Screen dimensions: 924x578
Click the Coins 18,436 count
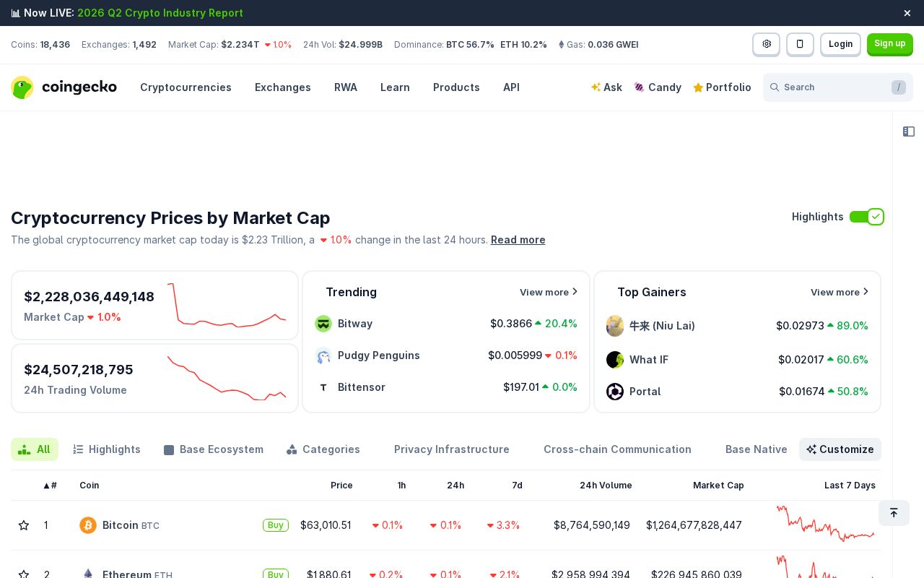click(40, 45)
